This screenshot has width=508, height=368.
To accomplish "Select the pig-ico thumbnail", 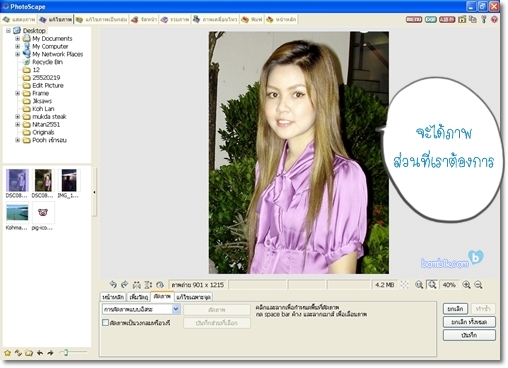I will pos(43,216).
